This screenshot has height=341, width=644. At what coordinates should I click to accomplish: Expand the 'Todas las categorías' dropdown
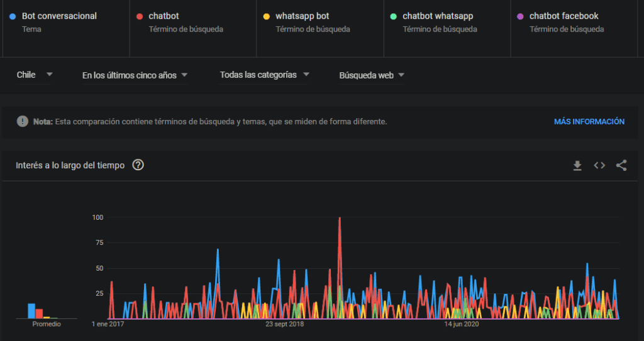(x=264, y=75)
